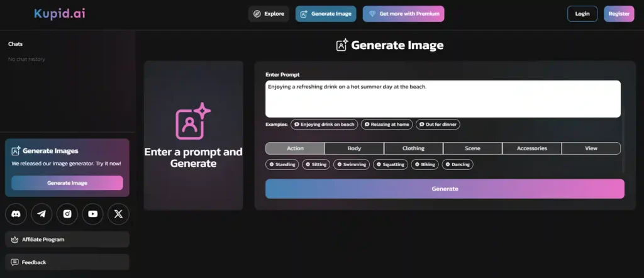Add the Swimming action tag
Screen dimensions: 644x278
(x=352, y=164)
